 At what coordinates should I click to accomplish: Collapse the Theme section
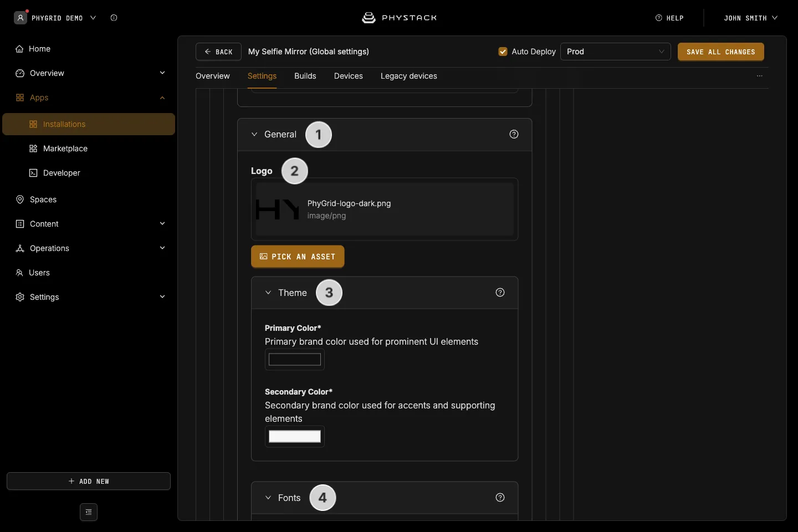(x=268, y=293)
